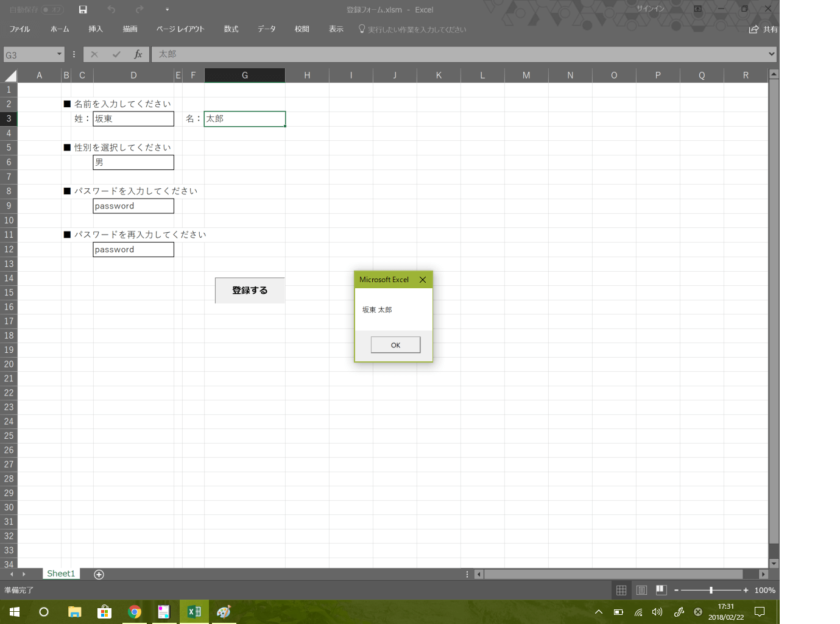The height and width of the screenshot is (624, 840).
Task: Select the Sheet1 tab
Action: (x=61, y=573)
